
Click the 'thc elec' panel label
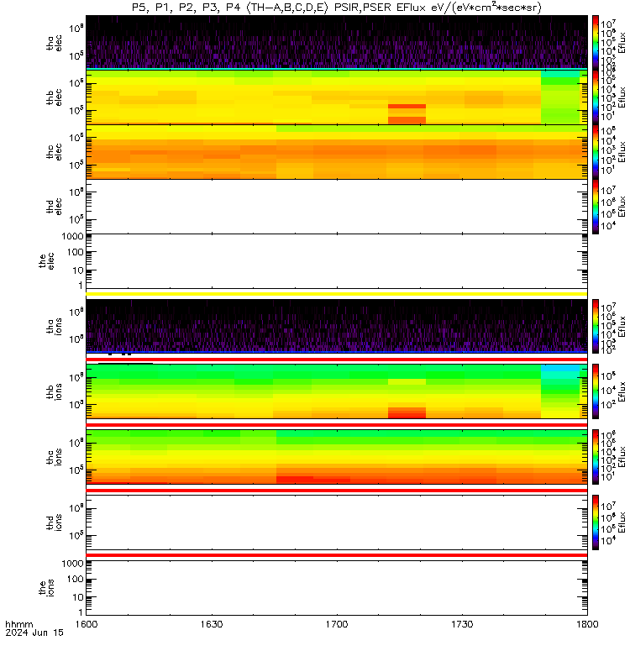pos(54,152)
